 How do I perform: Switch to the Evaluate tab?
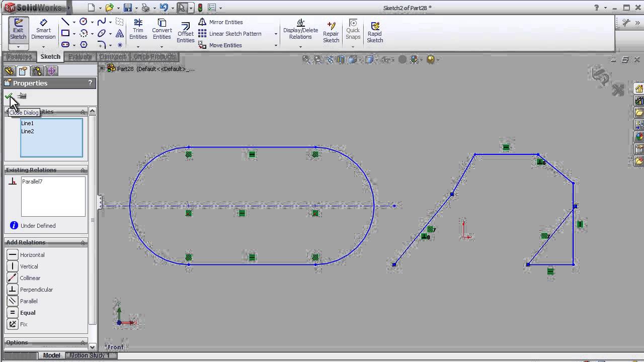pyautogui.click(x=80, y=57)
